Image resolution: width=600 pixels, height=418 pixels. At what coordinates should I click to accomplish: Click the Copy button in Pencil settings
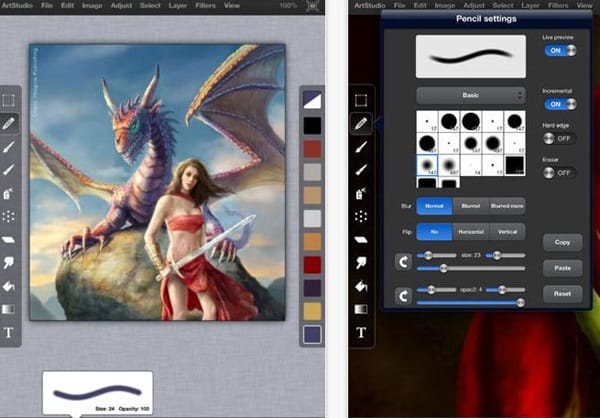[562, 242]
